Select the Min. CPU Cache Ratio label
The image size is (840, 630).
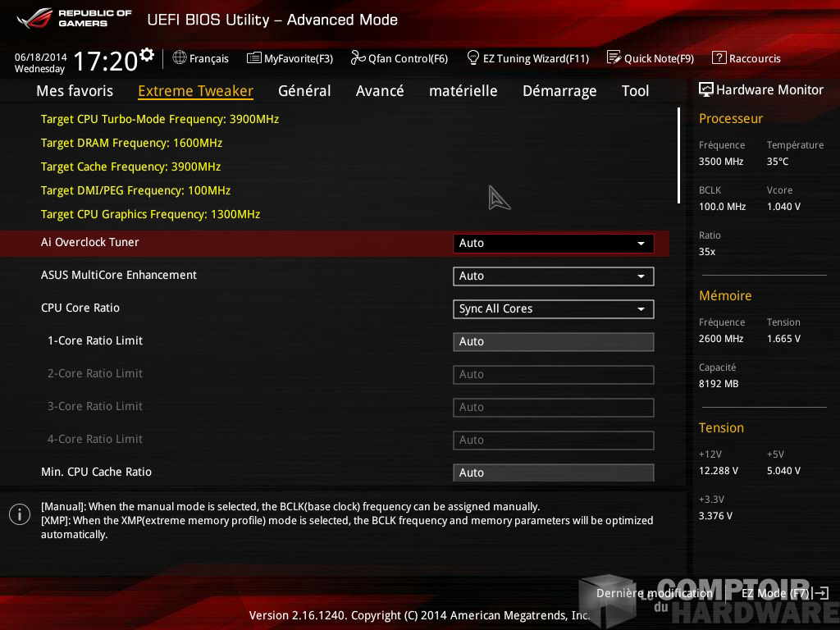pyautogui.click(x=97, y=472)
